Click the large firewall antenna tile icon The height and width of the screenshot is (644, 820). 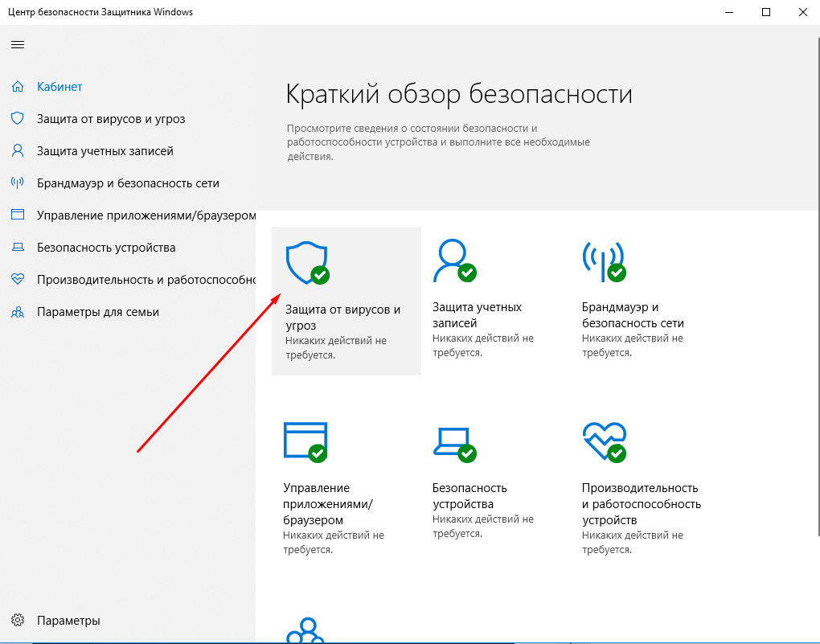(604, 261)
